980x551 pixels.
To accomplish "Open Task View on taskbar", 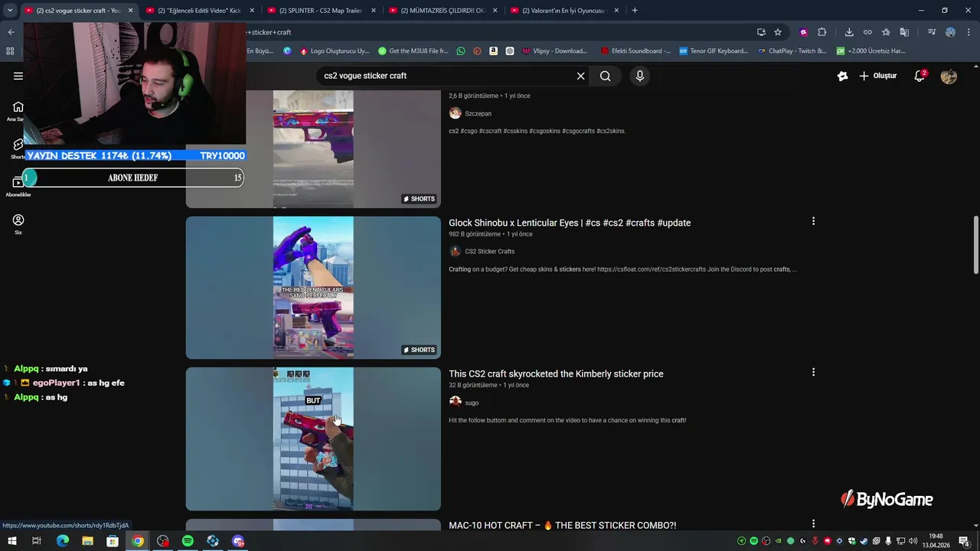I will coord(36,541).
